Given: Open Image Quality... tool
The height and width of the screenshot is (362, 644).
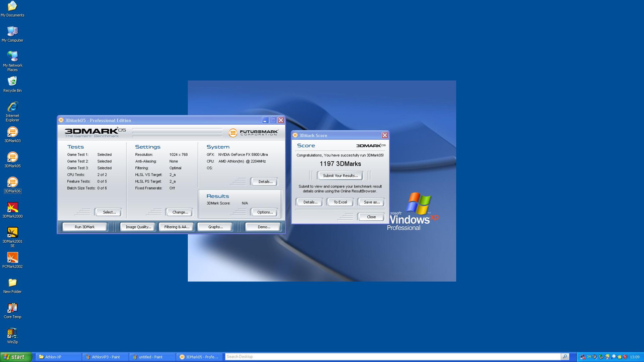Looking at the screenshot, I should point(138,227).
